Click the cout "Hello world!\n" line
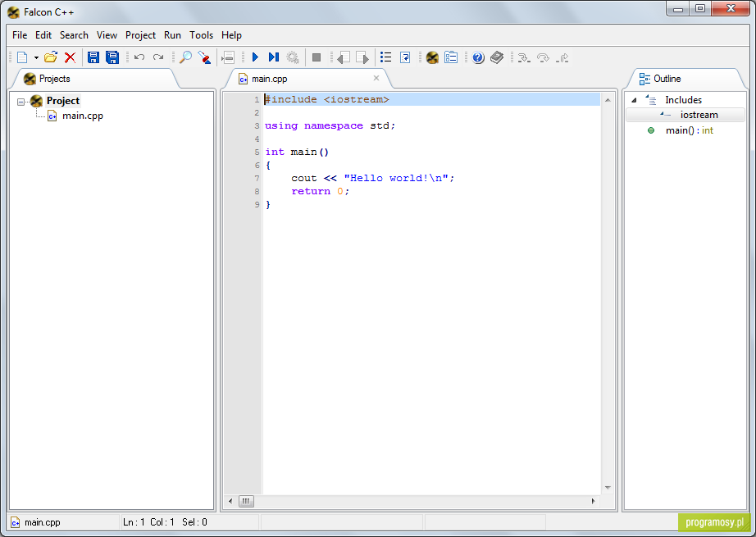Screen dimensions: 756x537 (373, 179)
